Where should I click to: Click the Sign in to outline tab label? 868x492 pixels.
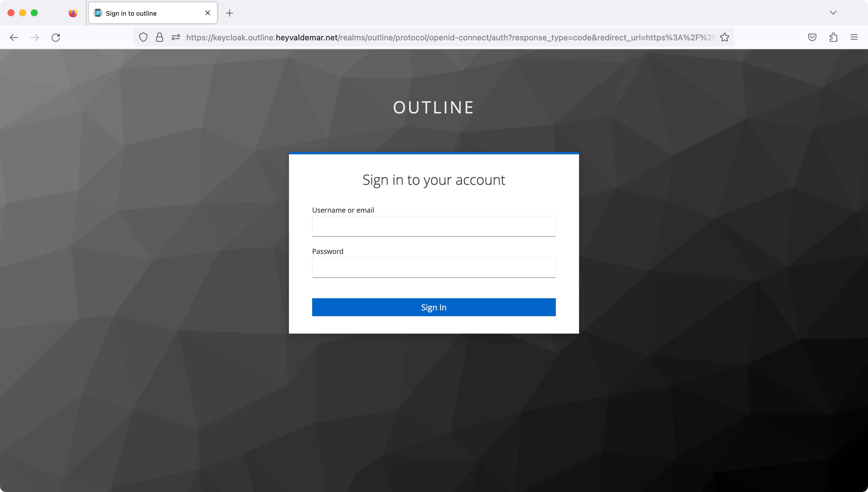(x=131, y=12)
